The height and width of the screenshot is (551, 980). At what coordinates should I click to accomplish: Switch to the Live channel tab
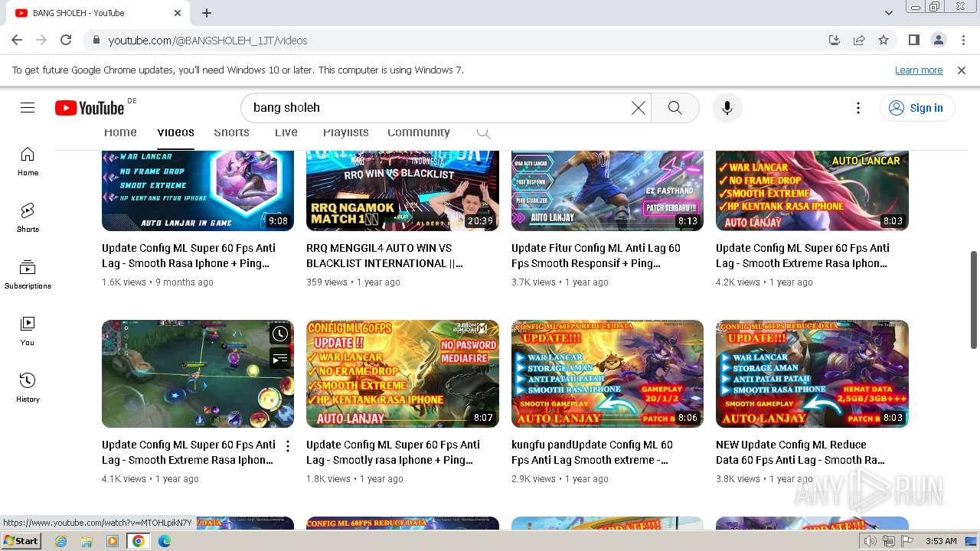click(286, 132)
